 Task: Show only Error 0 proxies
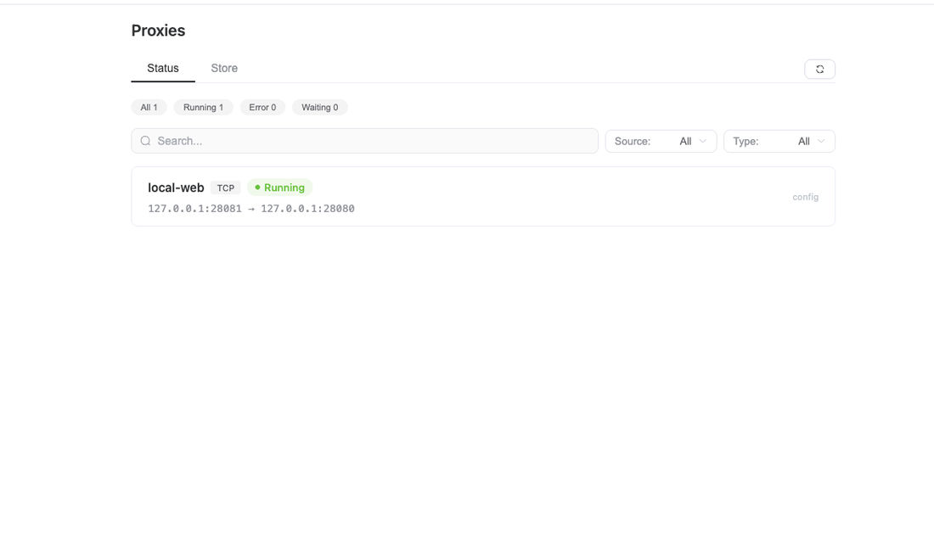pos(262,107)
